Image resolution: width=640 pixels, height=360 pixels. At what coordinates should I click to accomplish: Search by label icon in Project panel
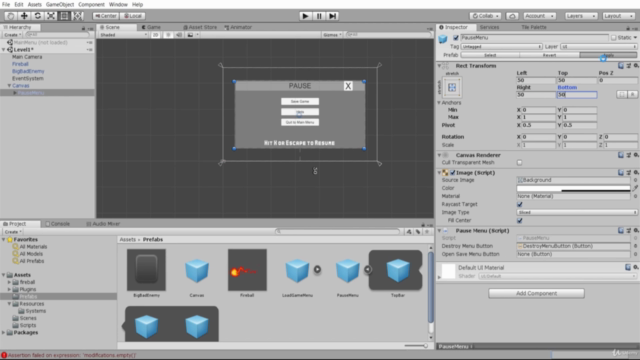pyautogui.click(x=418, y=232)
